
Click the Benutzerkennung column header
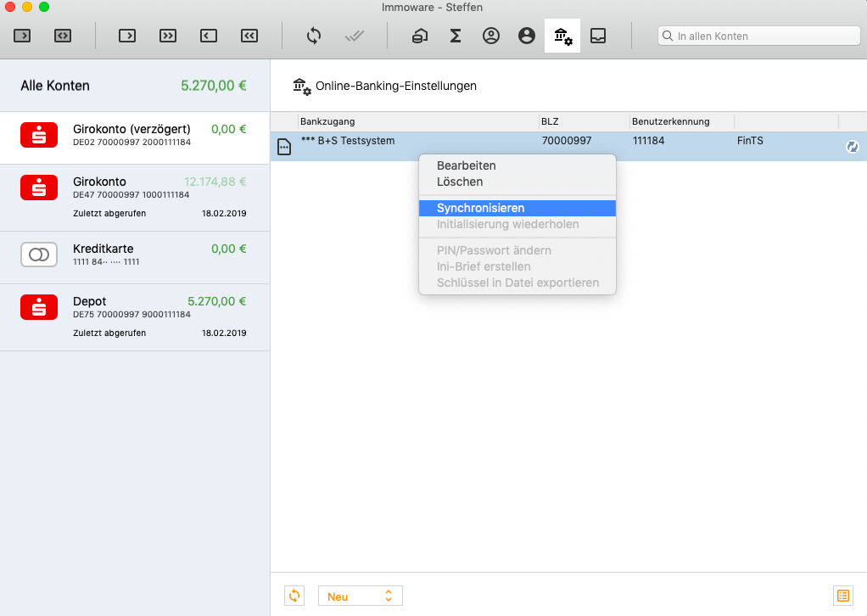(682, 121)
